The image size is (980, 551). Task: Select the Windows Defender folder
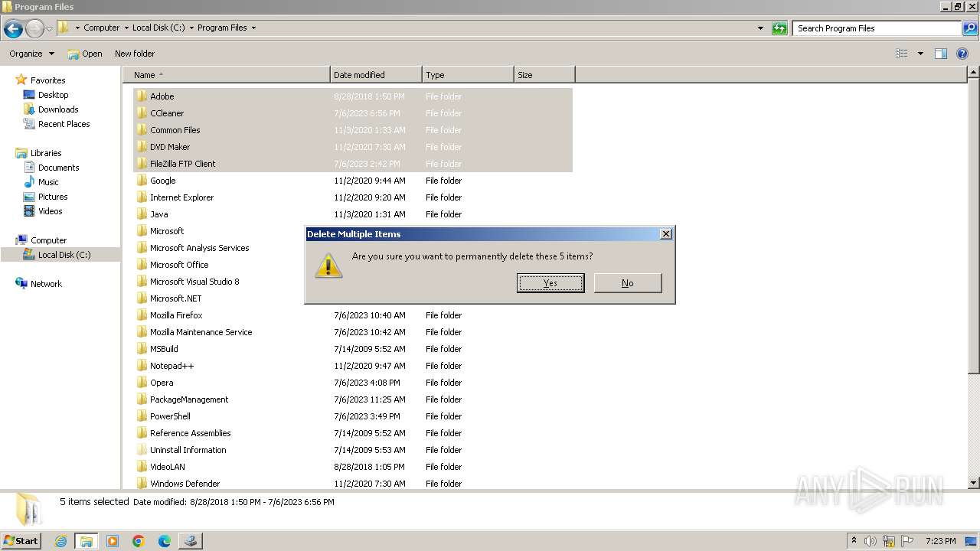185,484
